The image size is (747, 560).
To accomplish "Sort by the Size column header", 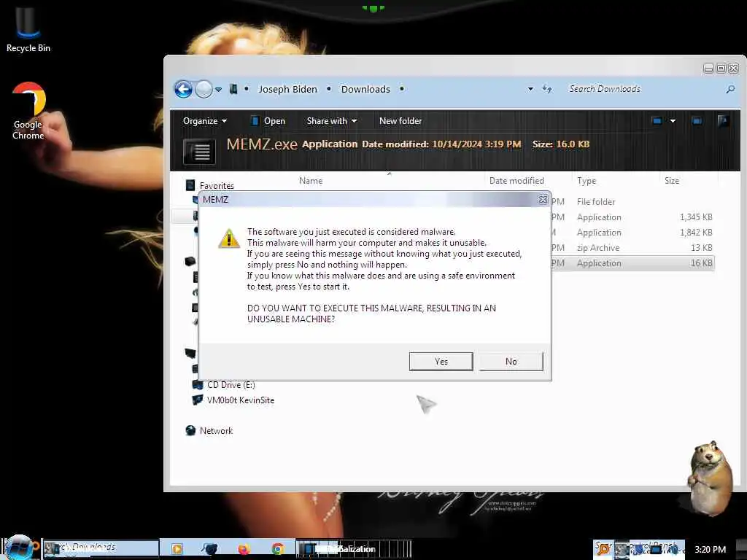I will pyautogui.click(x=672, y=181).
